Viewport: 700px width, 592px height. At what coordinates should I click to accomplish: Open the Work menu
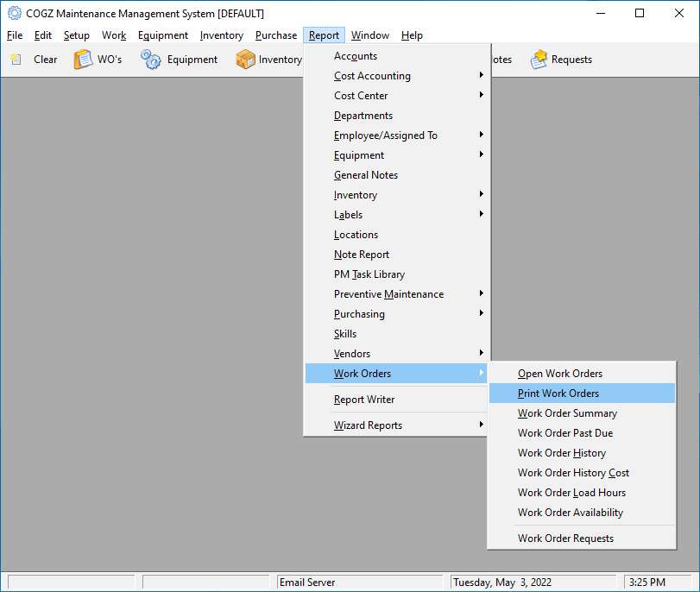(114, 35)
